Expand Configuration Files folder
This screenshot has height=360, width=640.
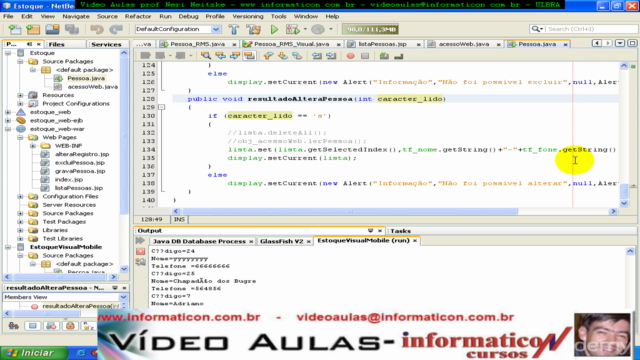click(20, 196)
